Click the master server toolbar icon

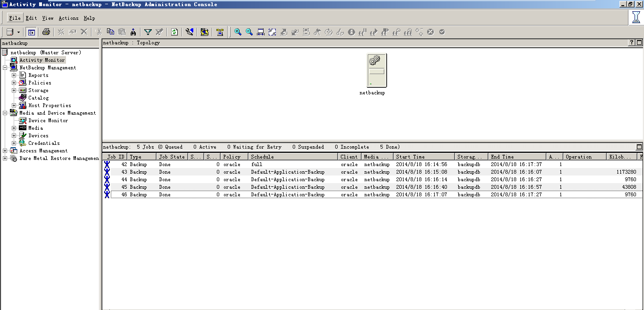click(x=9, y=32)
